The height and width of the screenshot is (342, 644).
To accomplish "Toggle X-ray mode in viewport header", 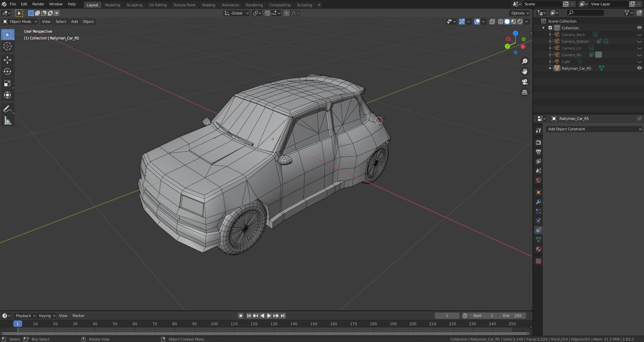I will click(492, 22).
